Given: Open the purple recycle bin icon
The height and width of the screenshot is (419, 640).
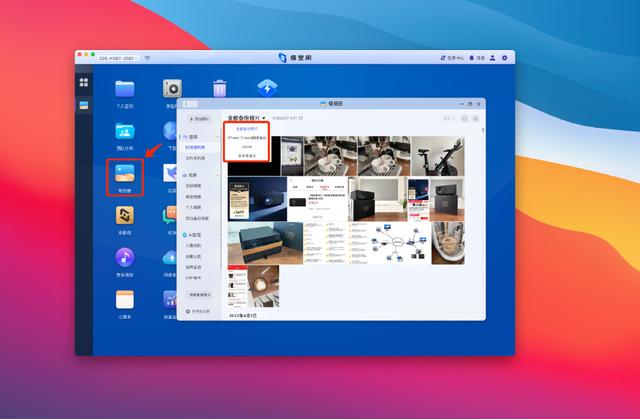Looking at the screenshot, I should click(x=220, y=88).
